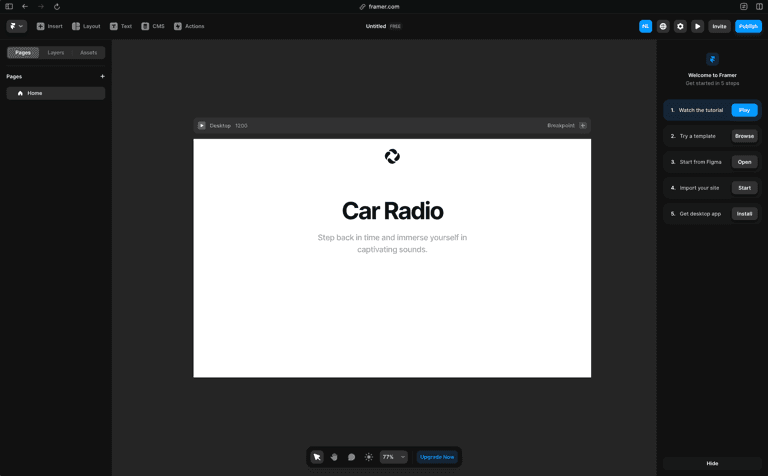Click the Desktop breakpoint label

pyautogui.click(x=220, y=125)
